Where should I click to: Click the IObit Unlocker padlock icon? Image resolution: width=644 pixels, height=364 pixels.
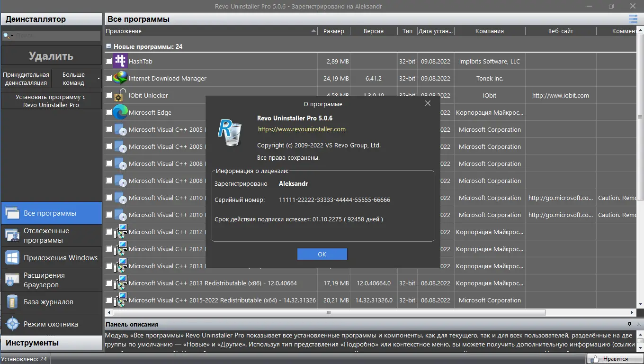(121, 95)
